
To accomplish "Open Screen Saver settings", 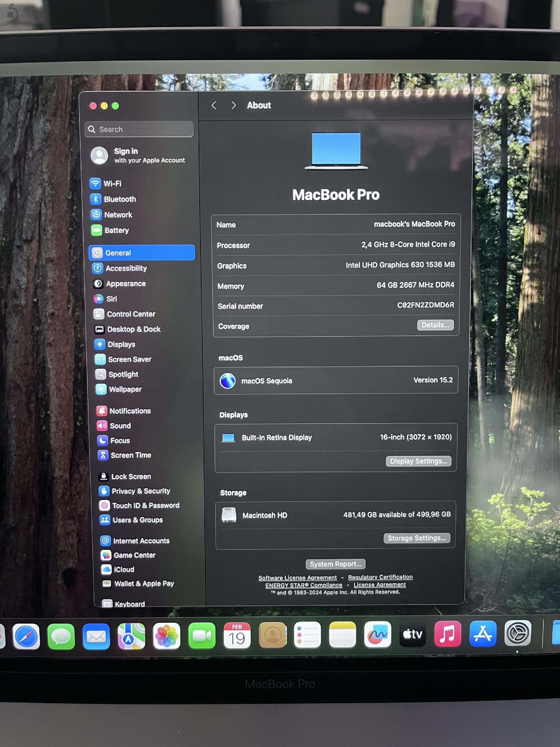I will 123,359.
